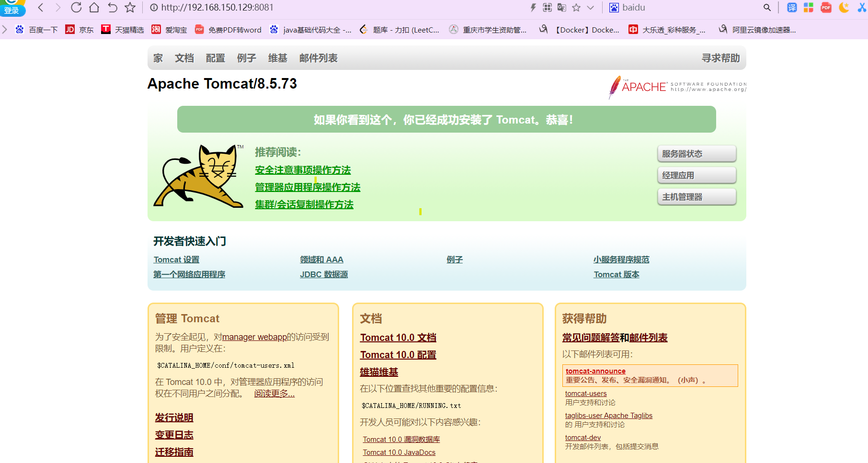
Task: Select the 文档 navigation item
Action: coord(184,58)
